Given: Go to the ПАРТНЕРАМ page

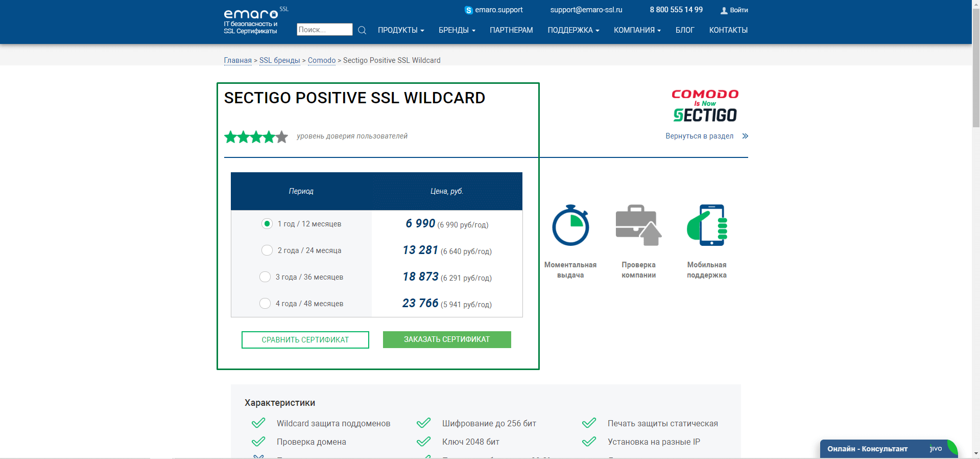Looking at the screenshot, I should 511,30.
